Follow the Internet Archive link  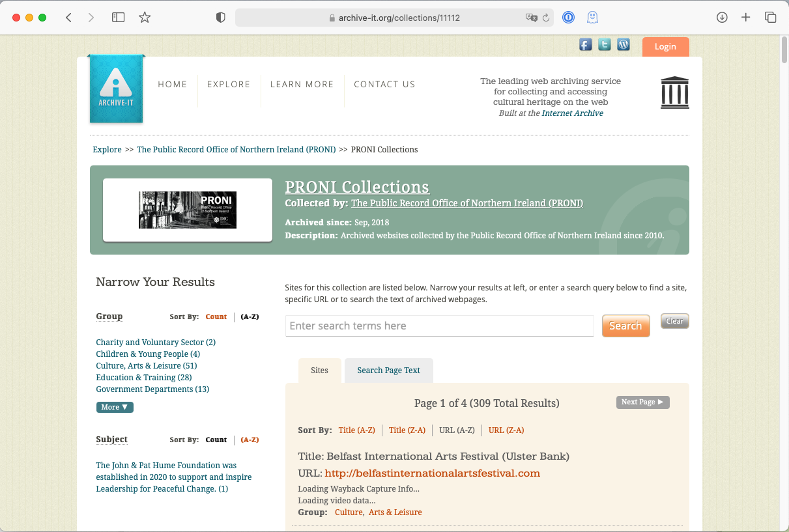(573, 113)
